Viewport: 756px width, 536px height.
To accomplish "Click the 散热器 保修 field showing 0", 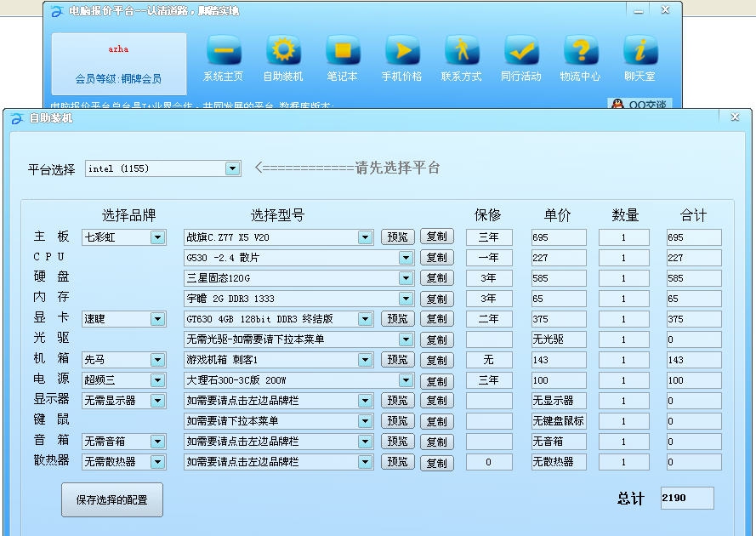I will point(489,462).
